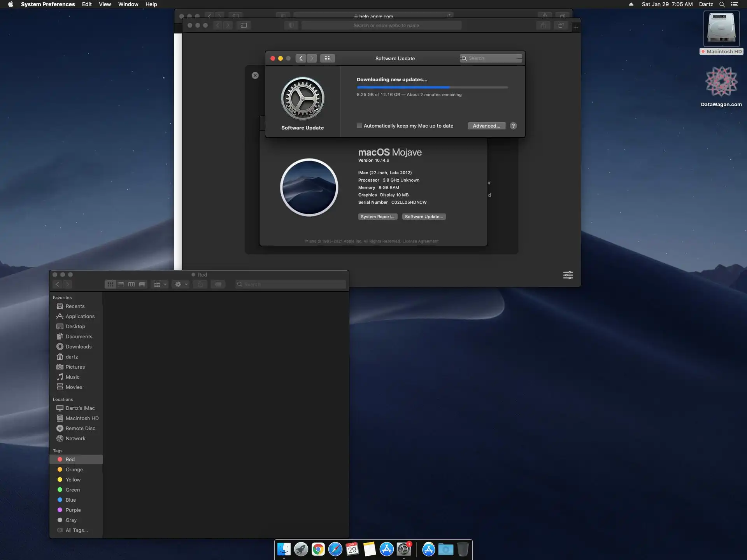The height and width of the screenshot is (560, 747).
Task: Click Show All grid icon in Software Update
Action: tap(327, 58)
